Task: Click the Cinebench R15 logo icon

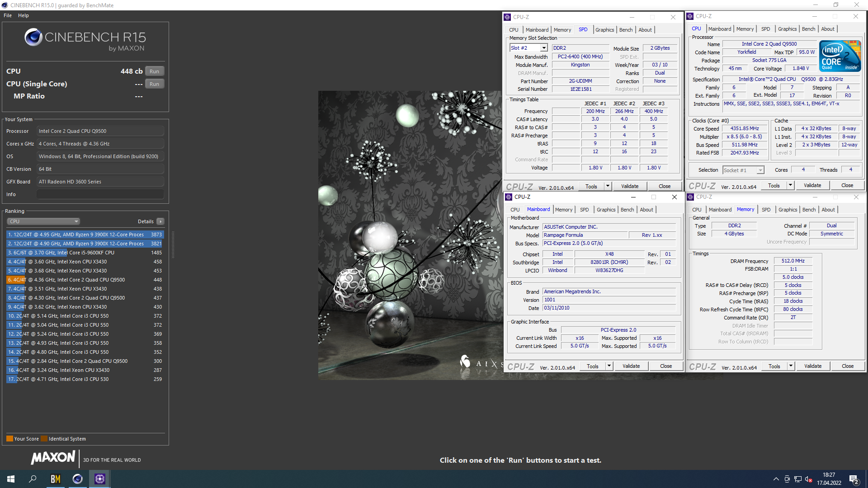Action: 33,37
